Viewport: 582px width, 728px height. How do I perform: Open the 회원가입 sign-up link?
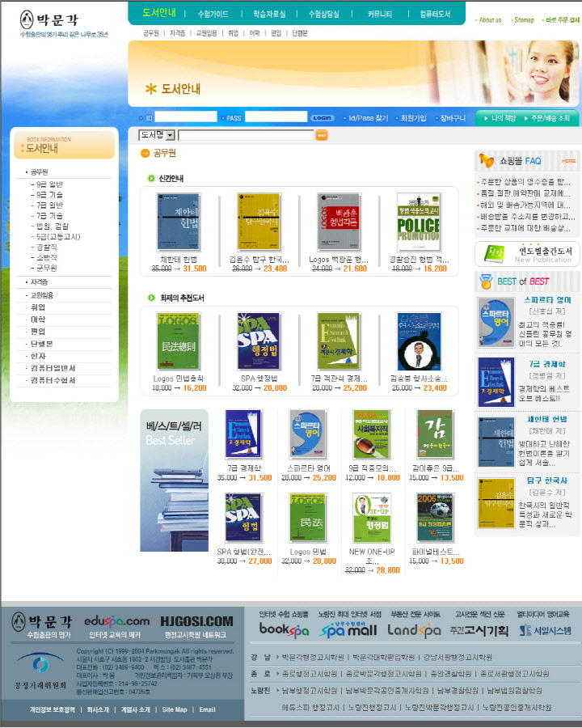tap(413, 118)
